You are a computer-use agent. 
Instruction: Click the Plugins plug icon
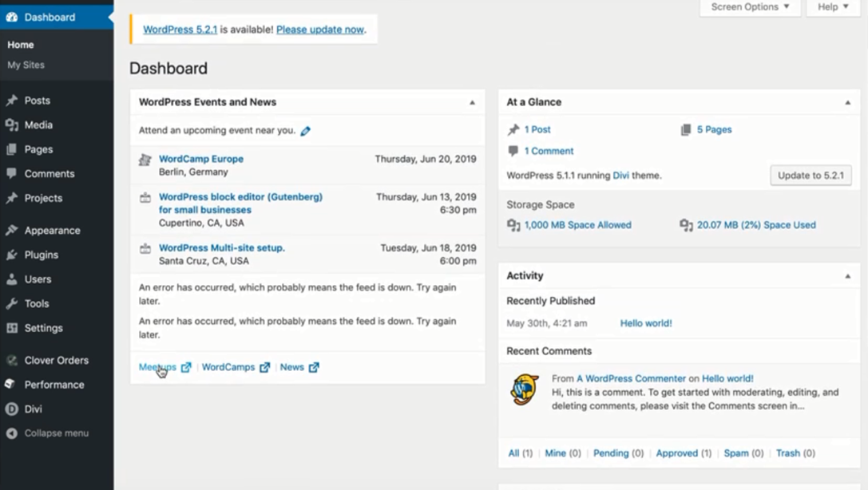12,255
